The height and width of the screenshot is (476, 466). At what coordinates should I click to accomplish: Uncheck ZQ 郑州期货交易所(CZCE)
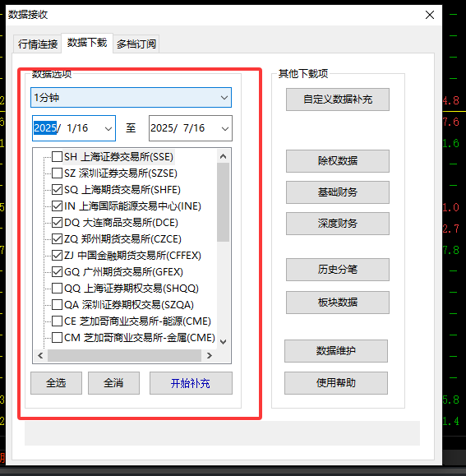pos(57,239)
